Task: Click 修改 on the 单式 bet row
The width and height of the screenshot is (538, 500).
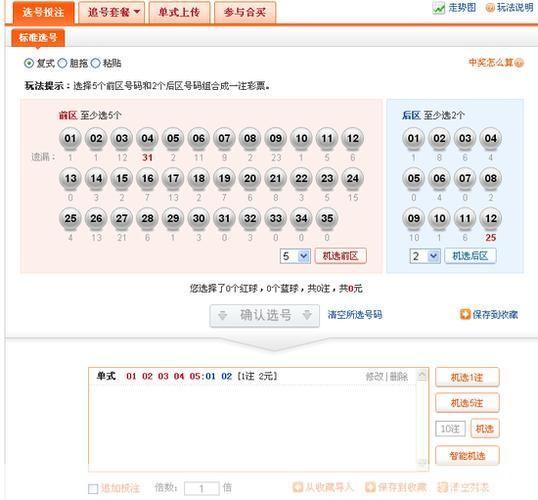Action: click(374, 377)
